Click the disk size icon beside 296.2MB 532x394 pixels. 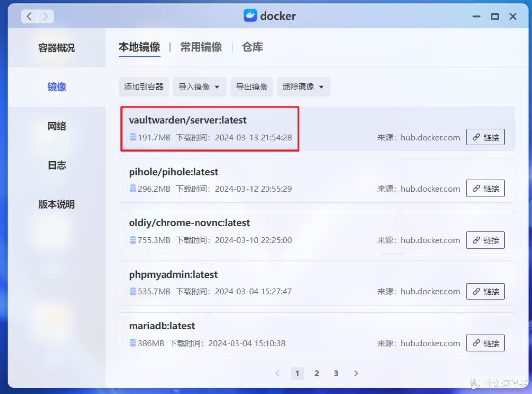[x=133, y=188]
